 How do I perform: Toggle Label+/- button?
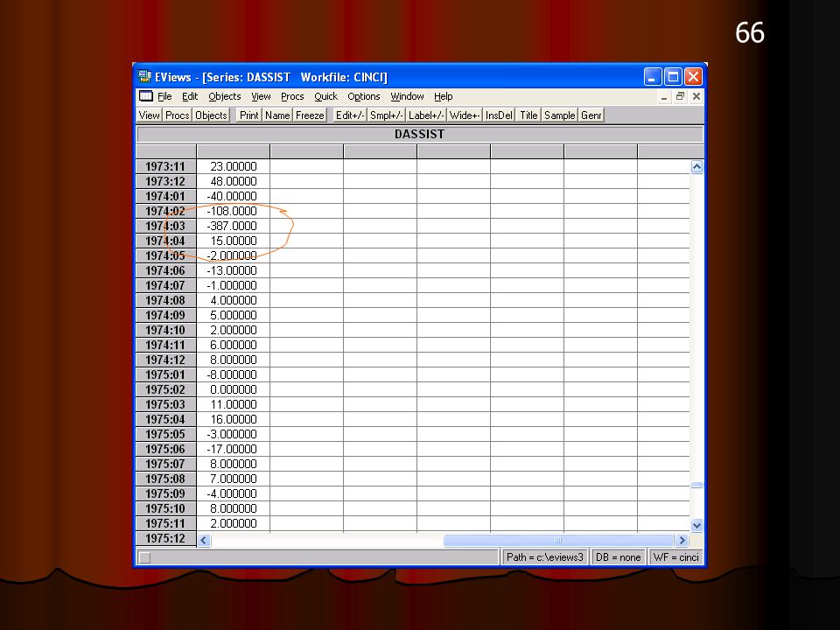[426, 115]
